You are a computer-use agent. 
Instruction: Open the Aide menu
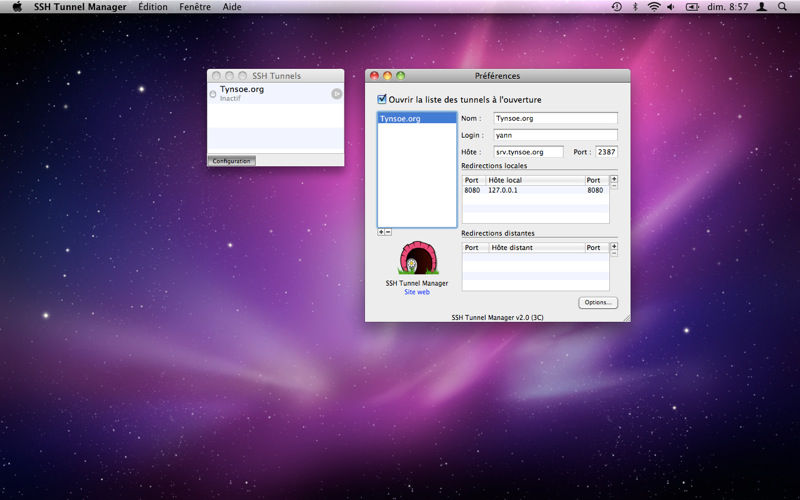[x=232, y=7]
